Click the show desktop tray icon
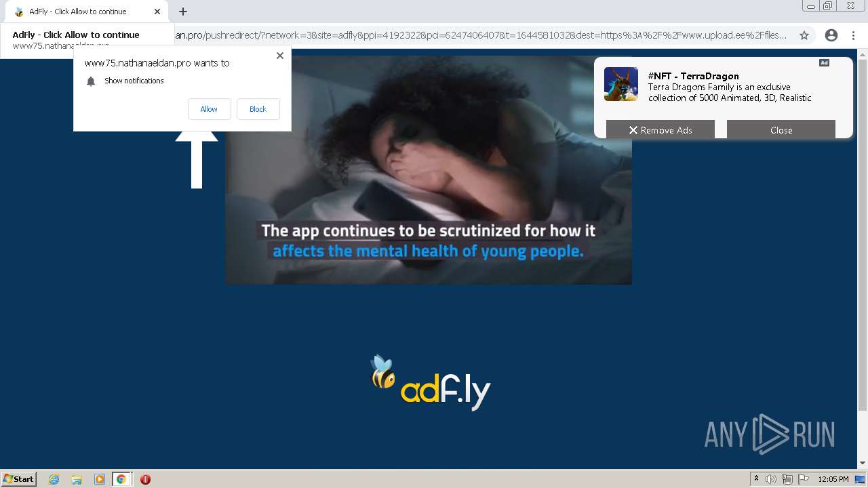The image size is (868, 488). click(860, 479)
